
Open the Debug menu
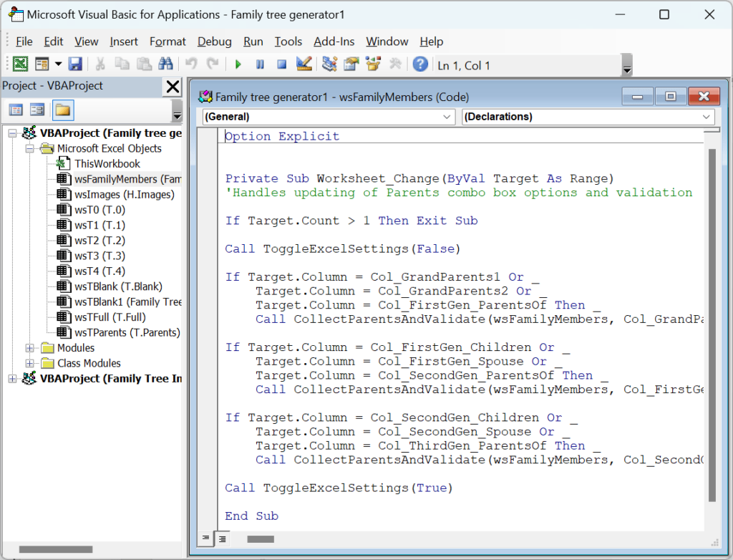click(x=214, y=42)
